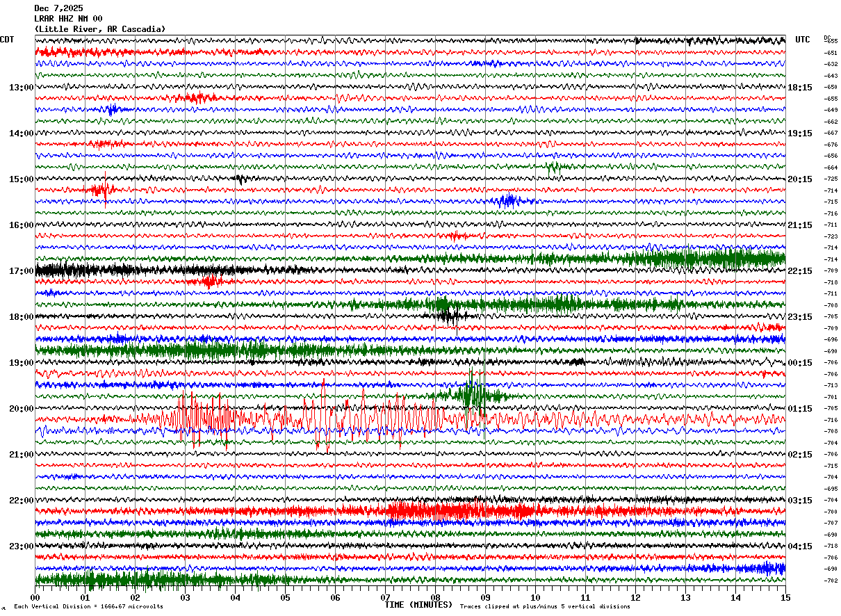
Task: Select the 19:00 CDT time label
Action: click(x=22, y=363)
